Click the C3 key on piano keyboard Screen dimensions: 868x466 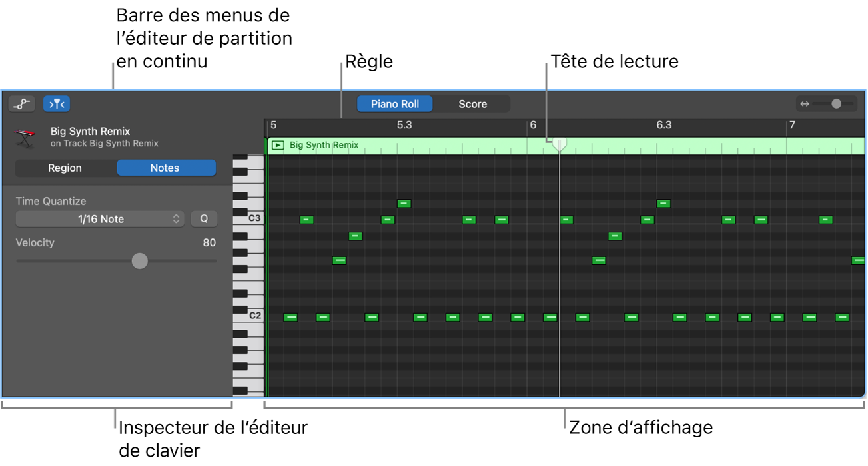click(x=249, y=218)
